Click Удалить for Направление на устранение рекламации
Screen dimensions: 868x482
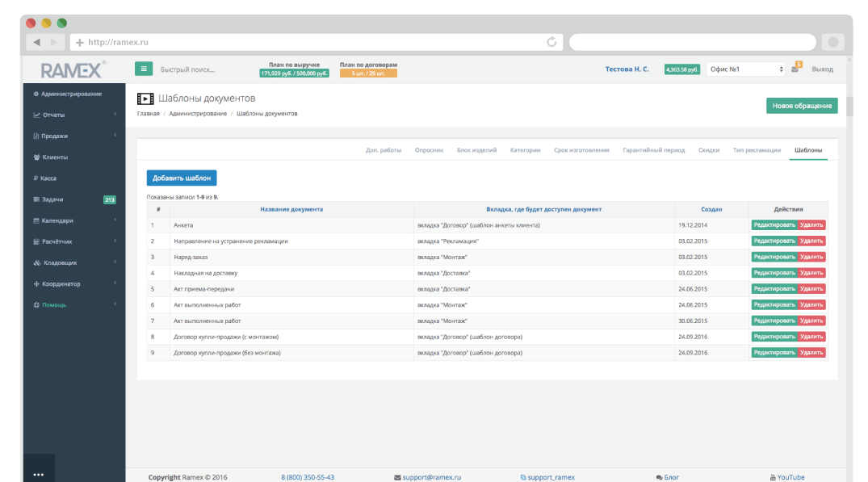[x=811, y=241]
